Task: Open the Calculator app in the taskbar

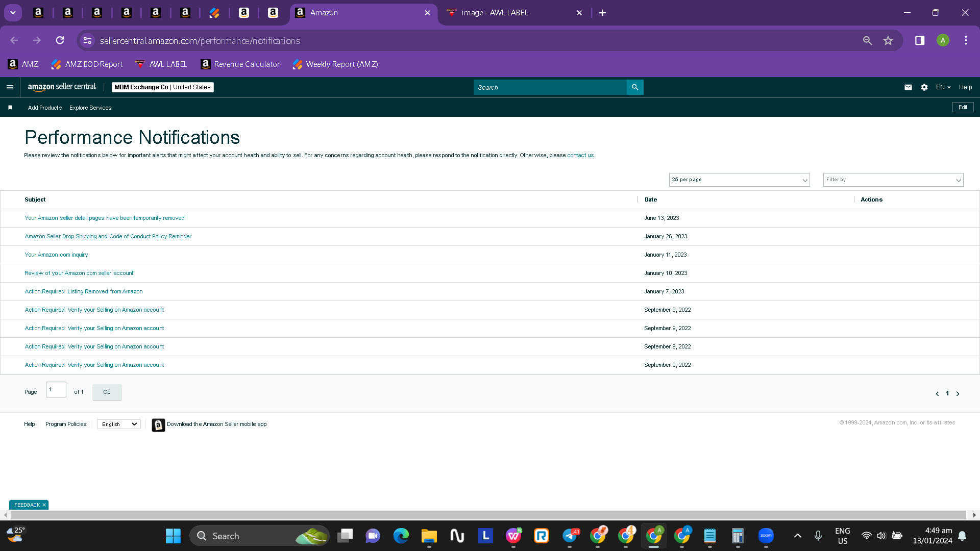Action: pyautogui.click(x=738, y=536)
